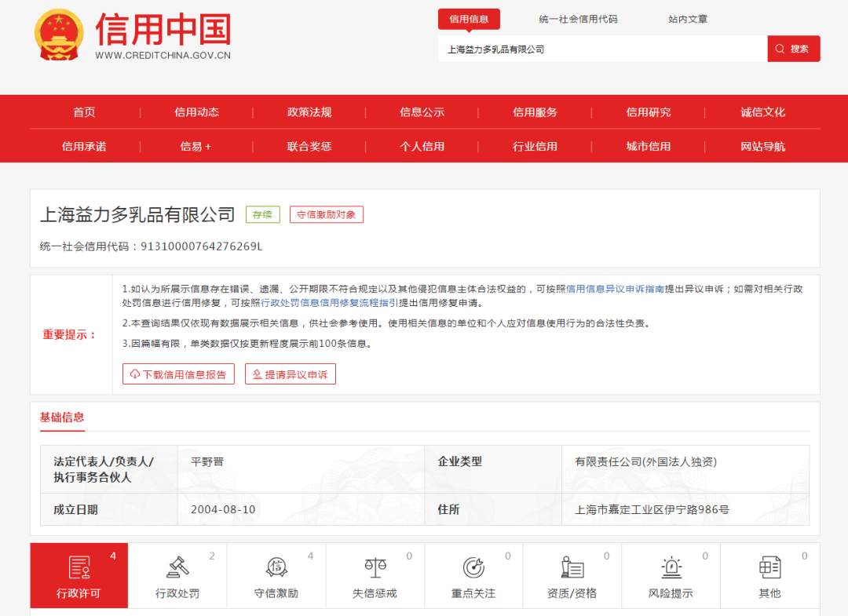Open the 首页 menu item
Screen dimensions: 848x616
point(84,112)
